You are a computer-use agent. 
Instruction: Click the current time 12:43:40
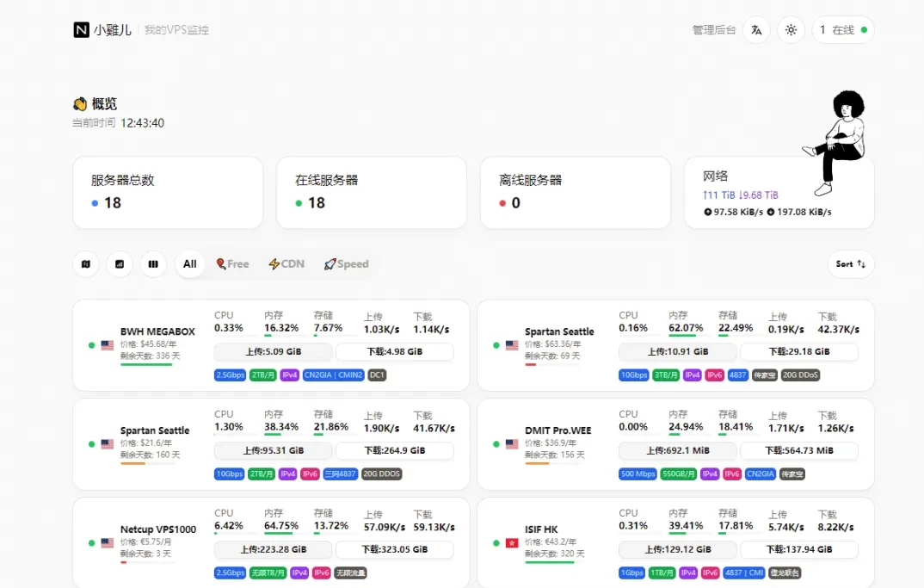pos(143,123)
